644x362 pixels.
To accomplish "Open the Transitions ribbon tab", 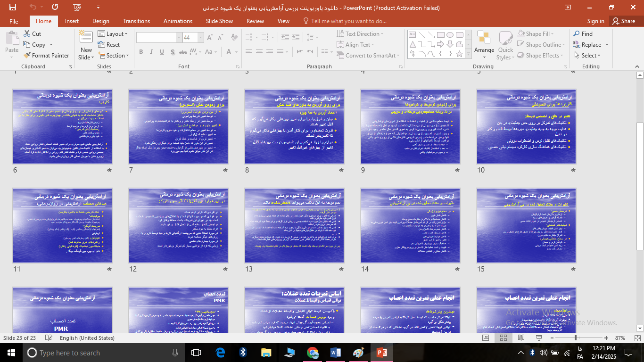I will [x=136, y=21].
